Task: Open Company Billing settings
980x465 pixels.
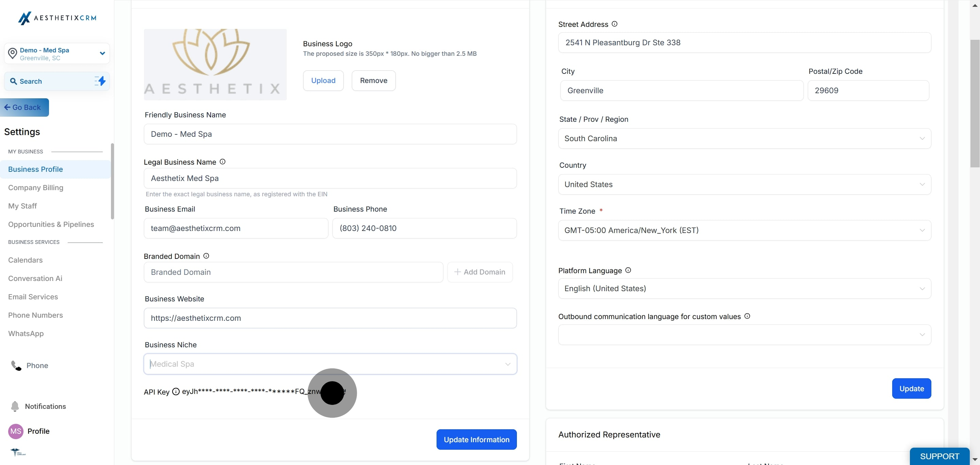Action: coord(36,187)
